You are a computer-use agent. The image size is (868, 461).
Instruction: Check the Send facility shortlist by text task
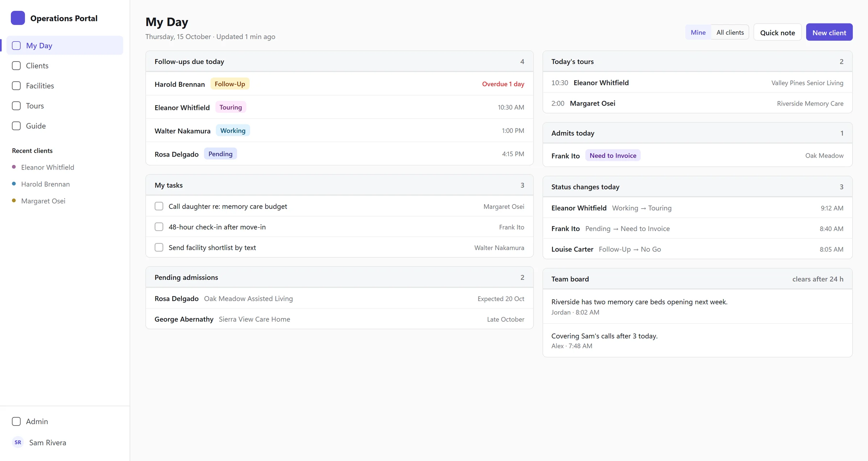click(159, 247)
